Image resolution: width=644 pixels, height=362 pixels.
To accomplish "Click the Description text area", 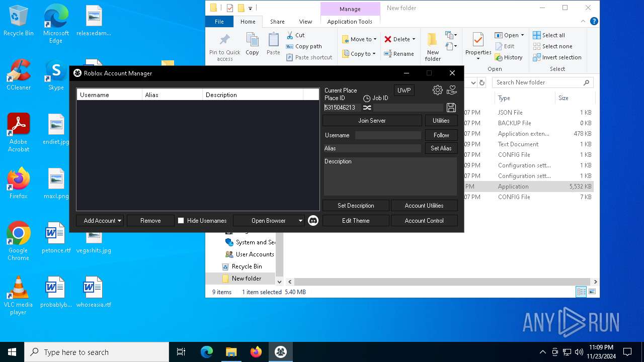I will (390, 176).
